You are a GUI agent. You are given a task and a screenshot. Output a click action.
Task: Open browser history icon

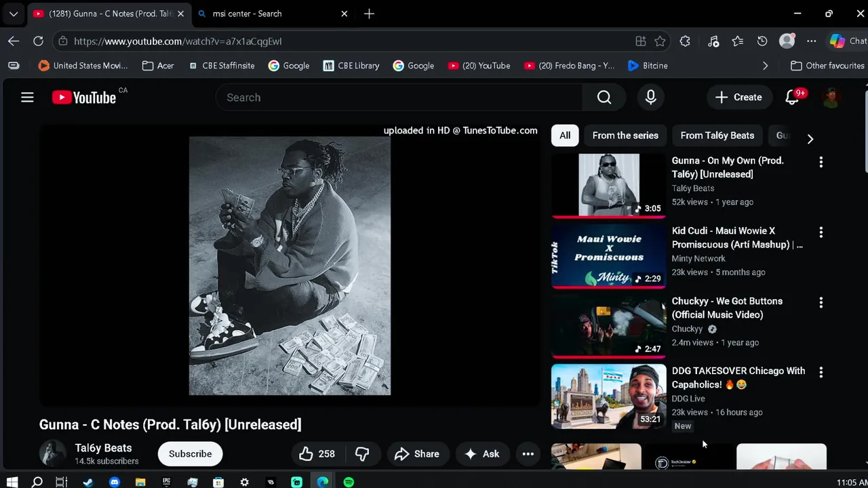(x=762, y=41)
